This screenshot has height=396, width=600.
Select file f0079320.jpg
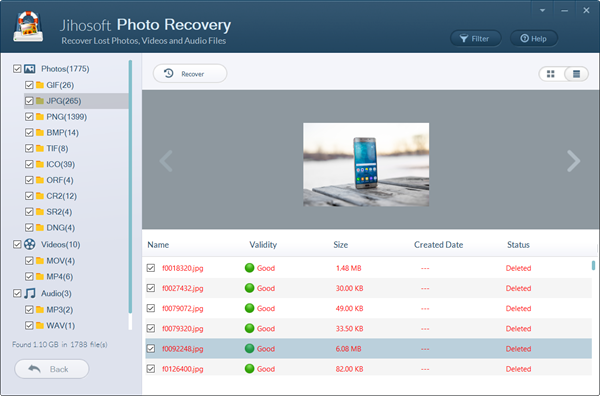(183, 328)
